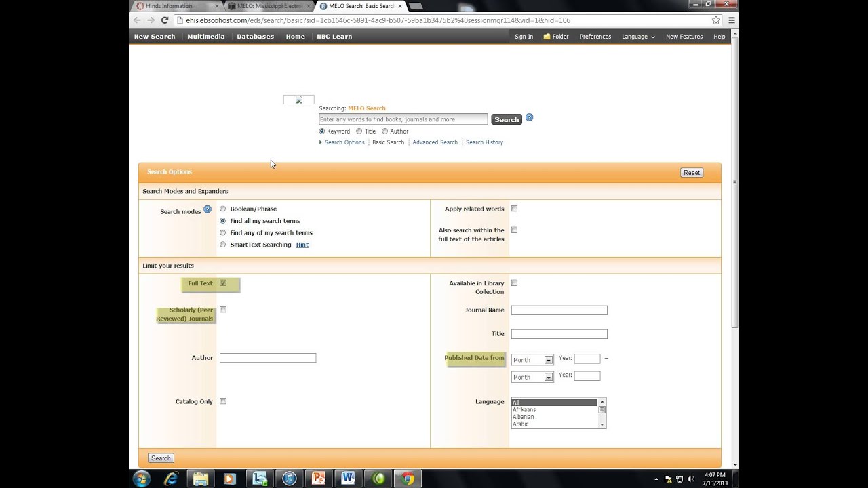Switch to Google Chrome in the taskbar
The width and height of the screenshot is (868, 488).
coord(408,479)
